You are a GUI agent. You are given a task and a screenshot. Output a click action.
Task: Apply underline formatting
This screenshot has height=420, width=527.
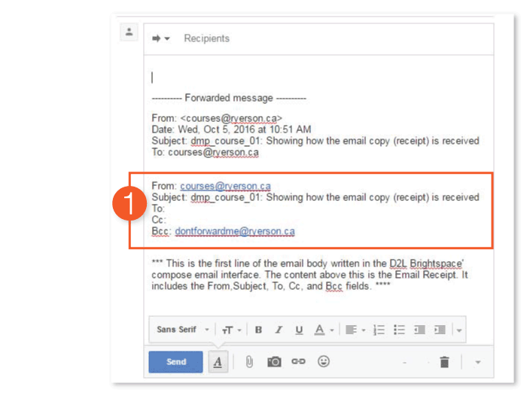pyautogui.click(x=299, y=330)
